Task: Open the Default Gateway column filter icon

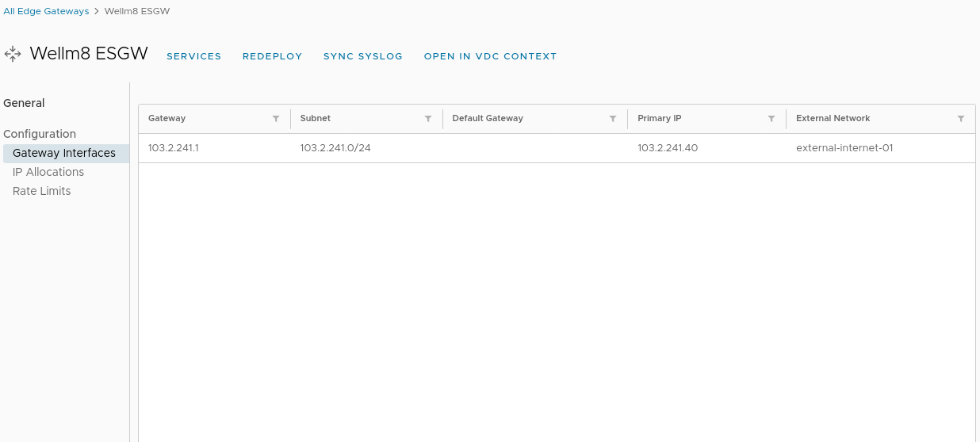Action: pos(613,119)
